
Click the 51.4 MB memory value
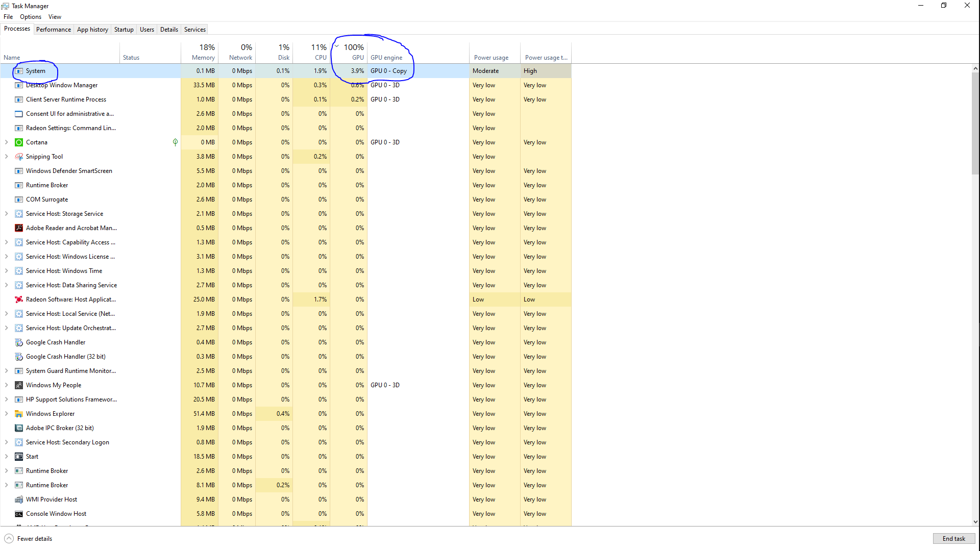(x=204, y=414)
